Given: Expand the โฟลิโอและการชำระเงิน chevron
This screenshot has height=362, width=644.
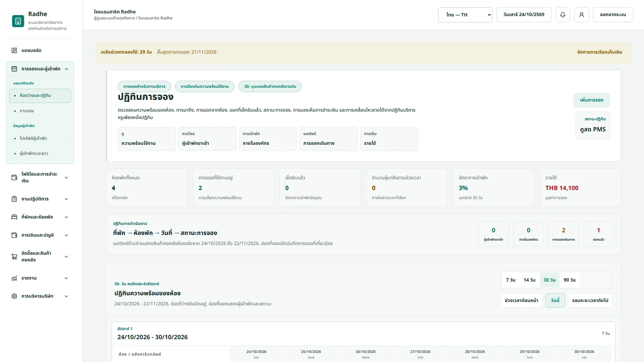Looking at the screenshot, I should pos(66,178).
